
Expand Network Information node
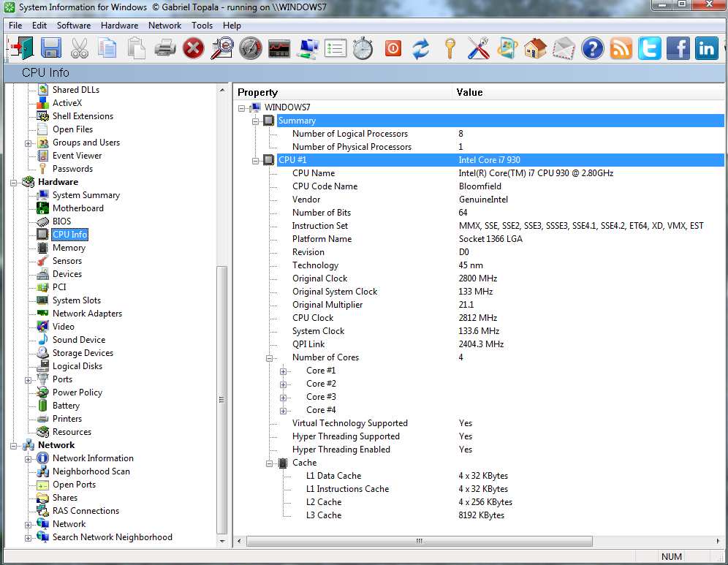coord(28,459)
